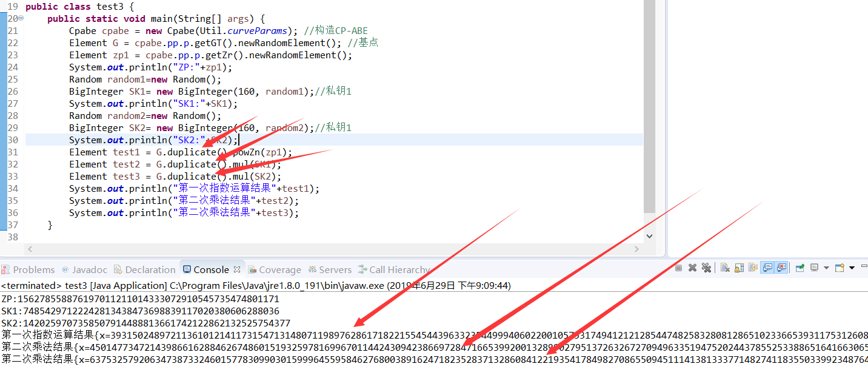Click the "Element test3 = G.duplicate()" line

click(175, 177)
